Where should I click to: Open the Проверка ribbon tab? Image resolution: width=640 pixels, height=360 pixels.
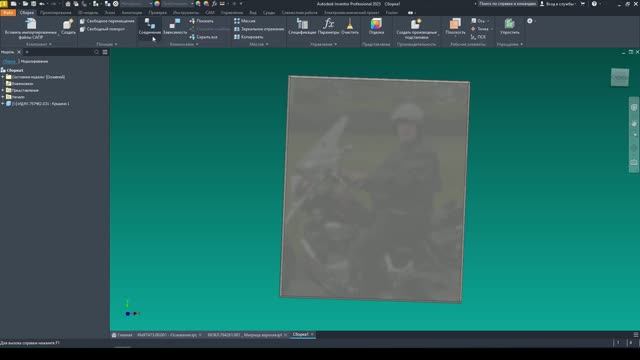coord(158,13)
